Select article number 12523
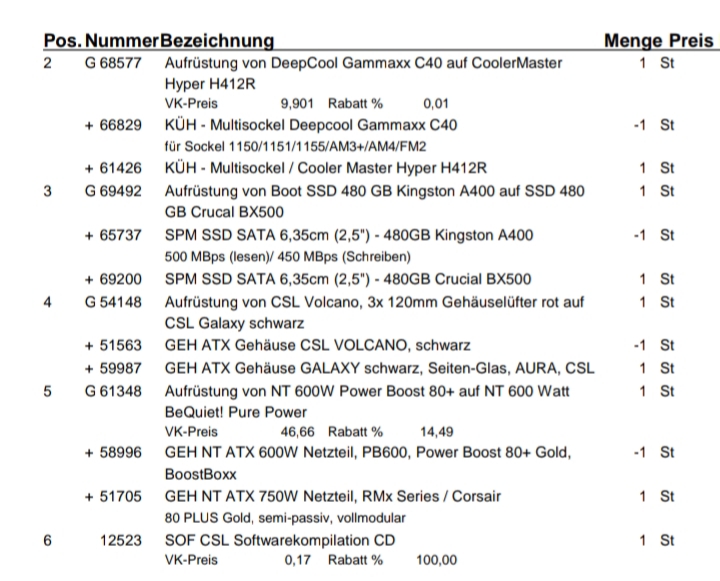 (x=121, y=541)
